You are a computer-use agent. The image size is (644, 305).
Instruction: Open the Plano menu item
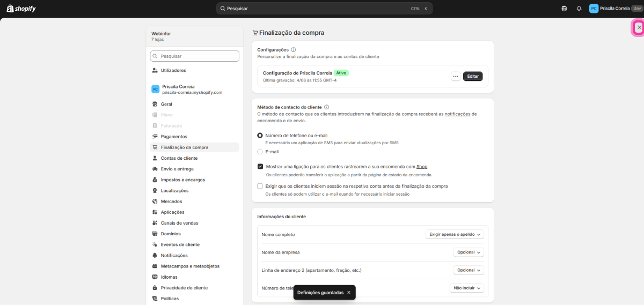tap(194, 115)
